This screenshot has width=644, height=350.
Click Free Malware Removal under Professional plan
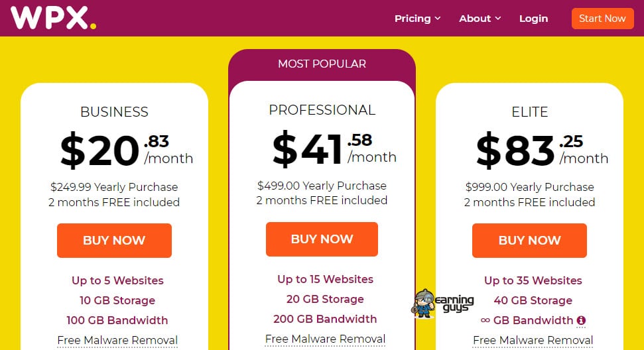point(325,339)
